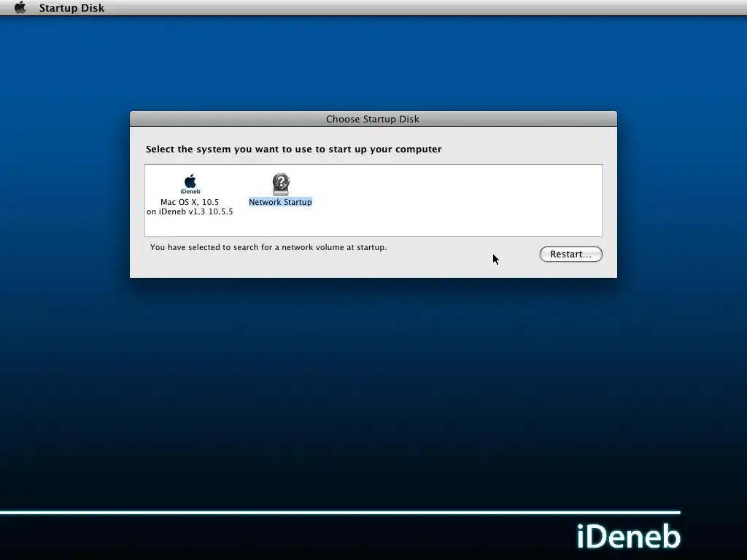
Task: Open the Apple menu in the menu bar
Action: [20, 7]
